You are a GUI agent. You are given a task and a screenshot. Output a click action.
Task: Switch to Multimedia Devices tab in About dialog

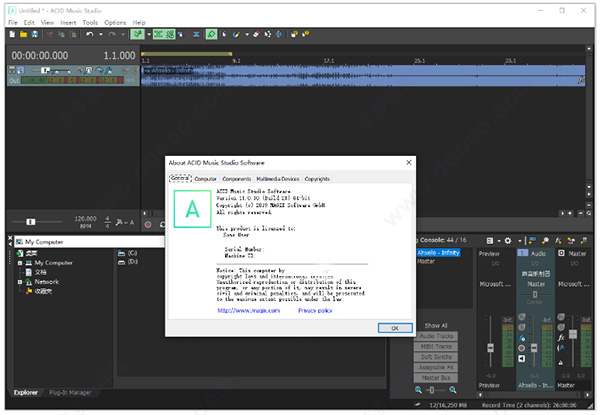point(278,179)
